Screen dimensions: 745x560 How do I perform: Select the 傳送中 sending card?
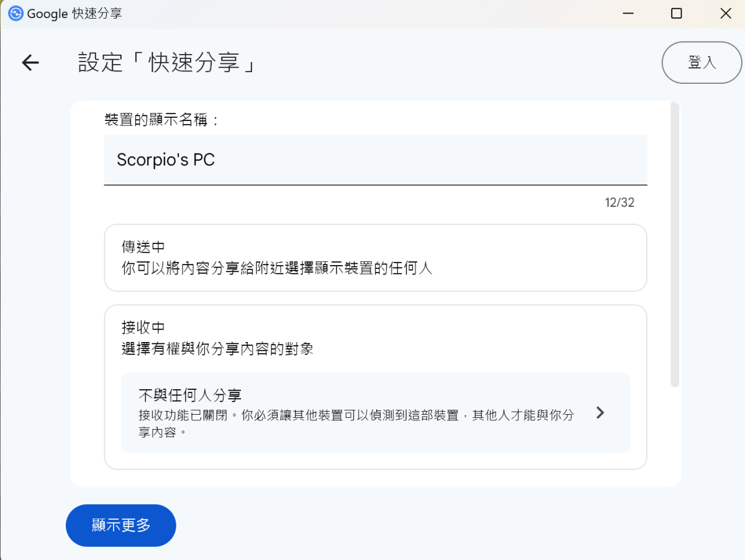(x=375, y=258)
